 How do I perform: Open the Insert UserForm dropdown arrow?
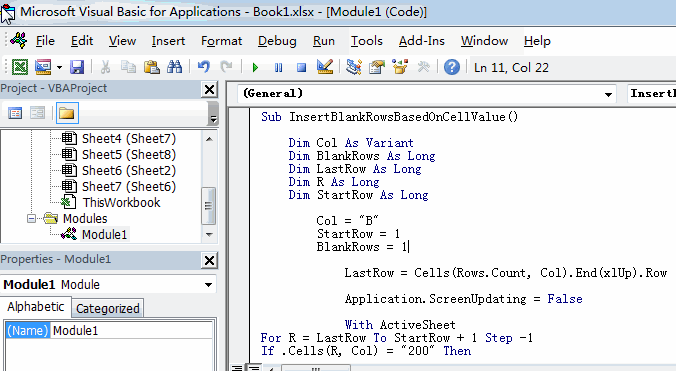pyautogui.click(x=59, y=67)
